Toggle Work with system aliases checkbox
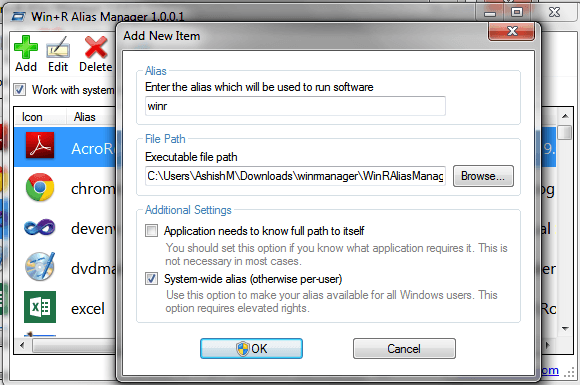 (19, 90)
